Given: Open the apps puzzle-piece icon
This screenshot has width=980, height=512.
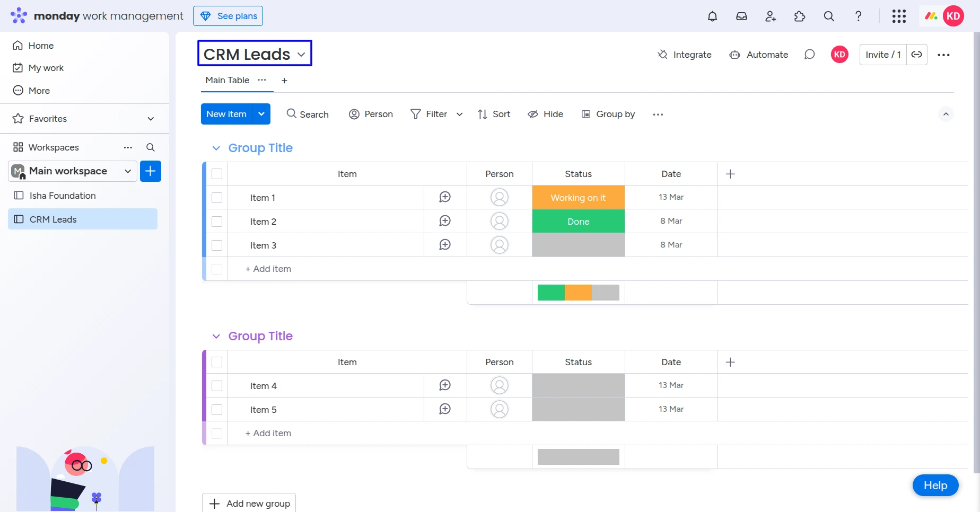Looking at the screenshot, I should tap(800, 16).
